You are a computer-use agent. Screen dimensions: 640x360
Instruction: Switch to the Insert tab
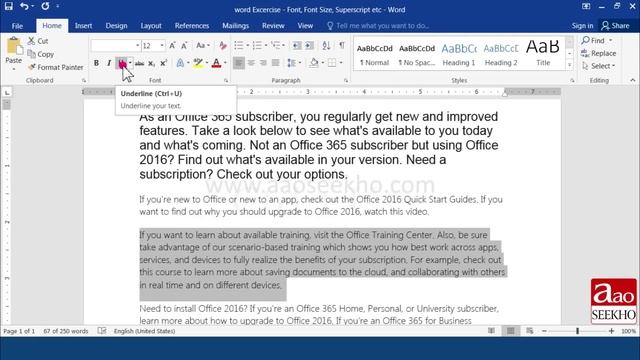pyautogui.click(x=83, y=26)
